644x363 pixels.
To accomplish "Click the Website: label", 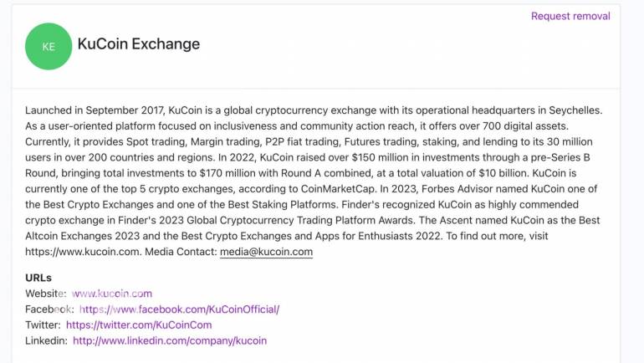I will [46, 294].
